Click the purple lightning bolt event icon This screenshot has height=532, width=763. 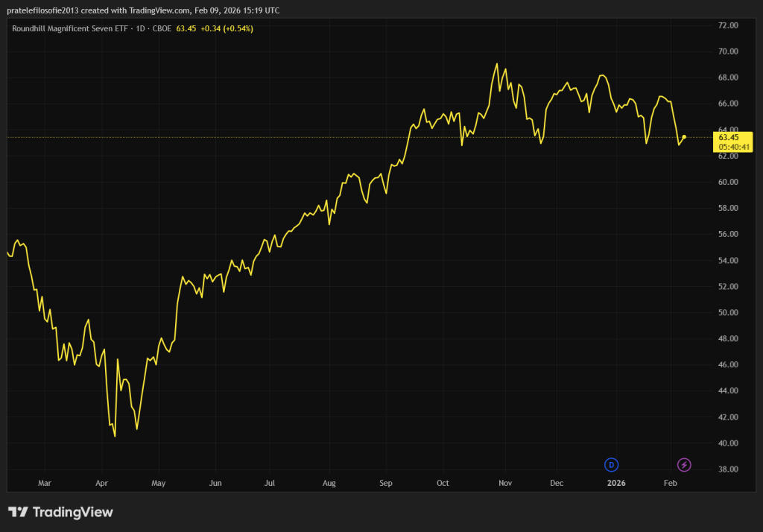pyautogui.click(x=684, y=465)
